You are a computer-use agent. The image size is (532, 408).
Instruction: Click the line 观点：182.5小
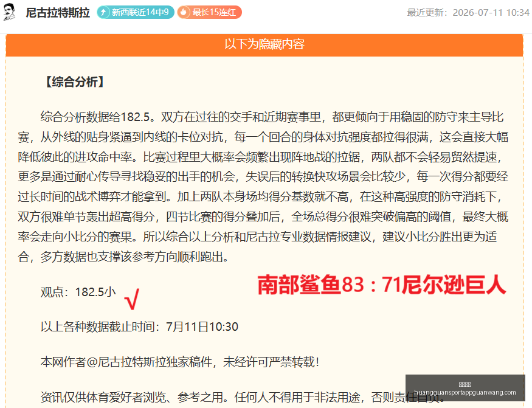click(78, 292)
